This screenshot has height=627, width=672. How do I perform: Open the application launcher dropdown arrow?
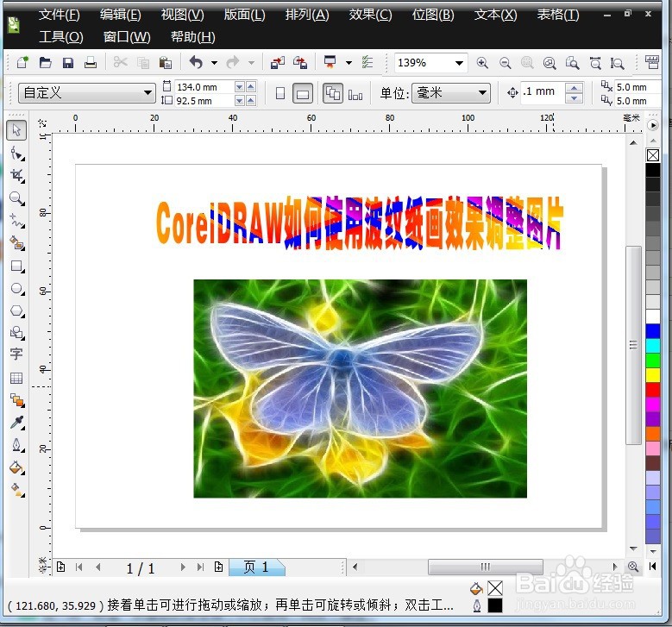point(349,63)
